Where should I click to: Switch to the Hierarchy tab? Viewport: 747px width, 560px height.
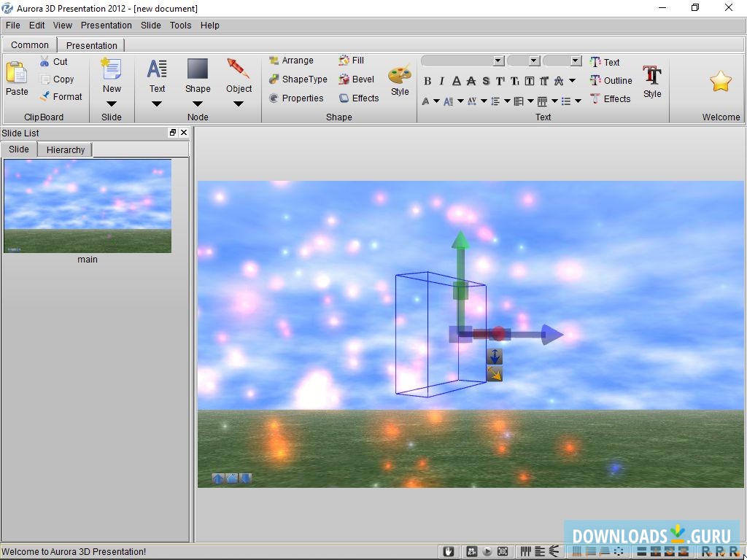tap(64, 149)
